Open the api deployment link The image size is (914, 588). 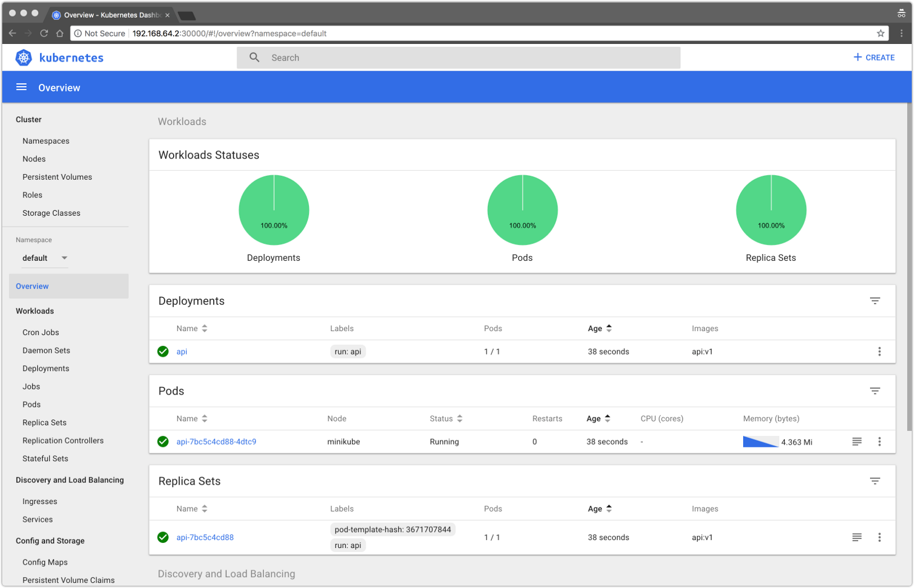182,352
